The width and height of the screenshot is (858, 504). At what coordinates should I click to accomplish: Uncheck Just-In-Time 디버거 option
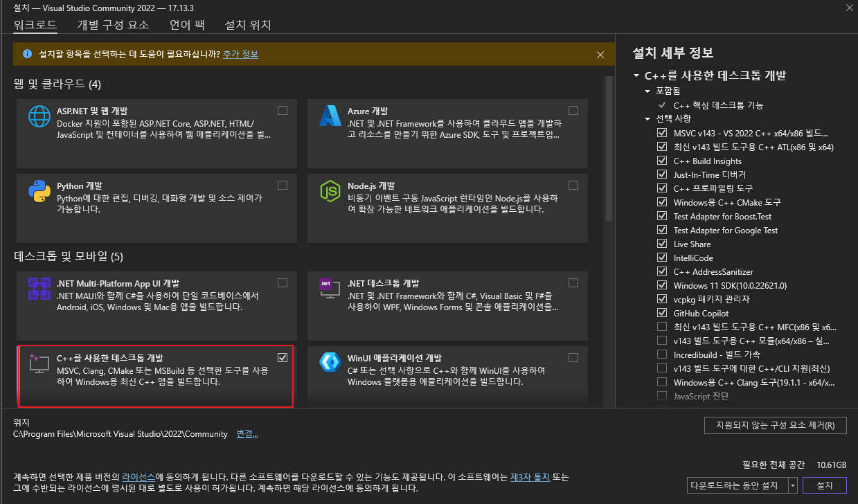[x=662, y=174]
